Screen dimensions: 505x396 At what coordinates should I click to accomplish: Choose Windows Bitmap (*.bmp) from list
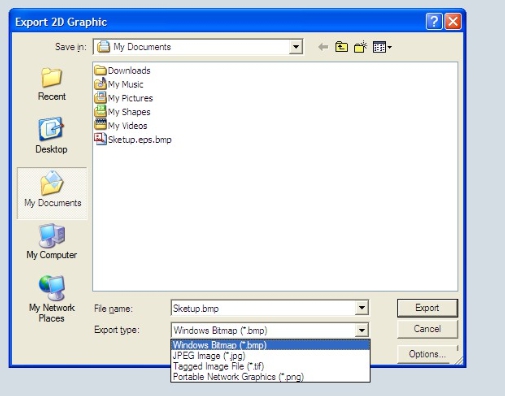[270, 345]
